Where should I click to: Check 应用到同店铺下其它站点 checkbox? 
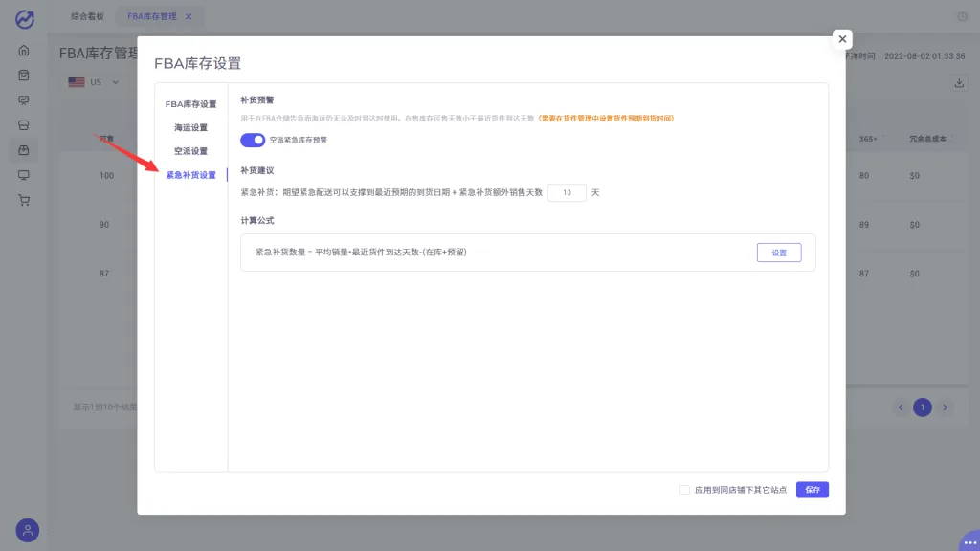coord(684,490)
